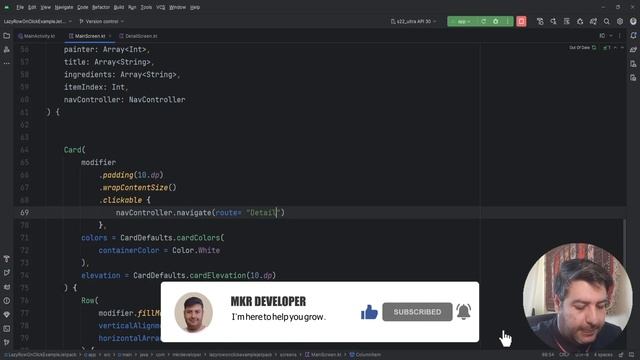Switch to the MainActivity.kt tab
Viewport: 640px width, 360px height.
click(36, 36)
